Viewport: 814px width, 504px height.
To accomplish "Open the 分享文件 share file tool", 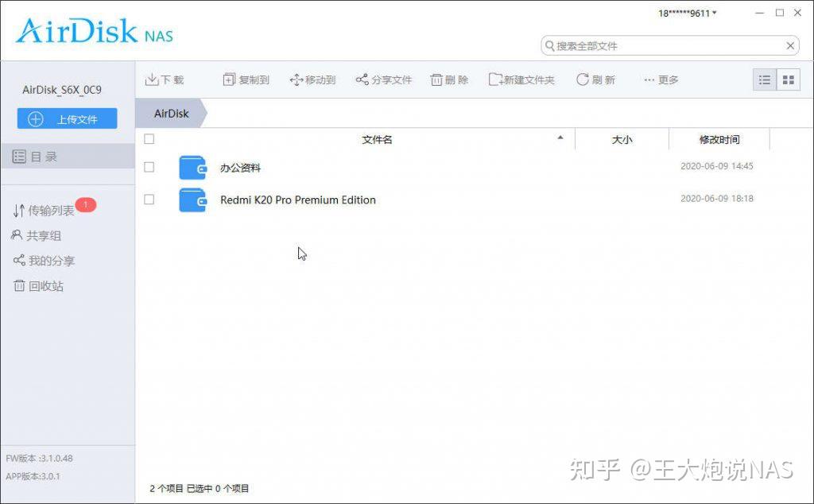I will tap(362, 79).
